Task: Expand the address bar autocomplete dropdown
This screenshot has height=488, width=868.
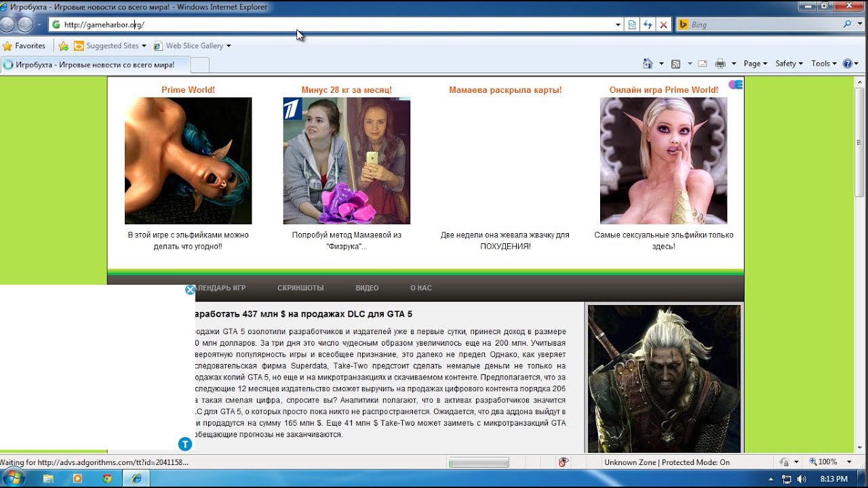Action: click(618, 24)
